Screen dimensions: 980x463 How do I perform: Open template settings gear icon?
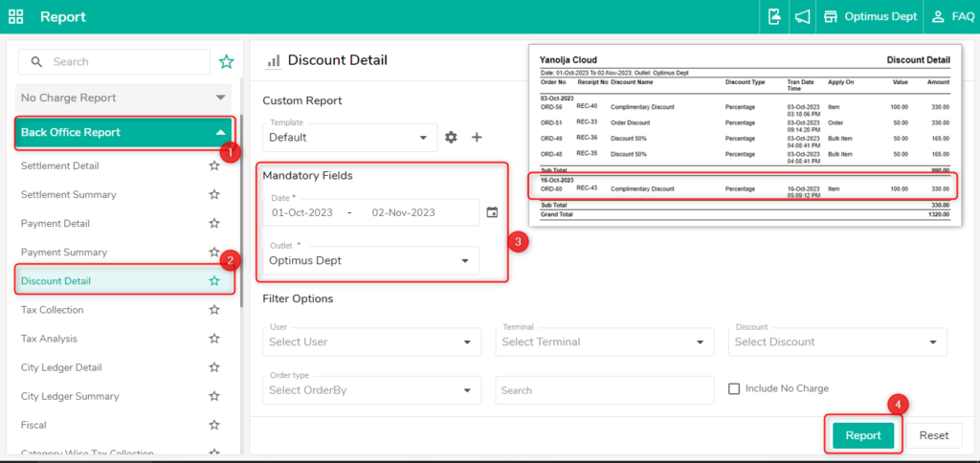point(451,137)
